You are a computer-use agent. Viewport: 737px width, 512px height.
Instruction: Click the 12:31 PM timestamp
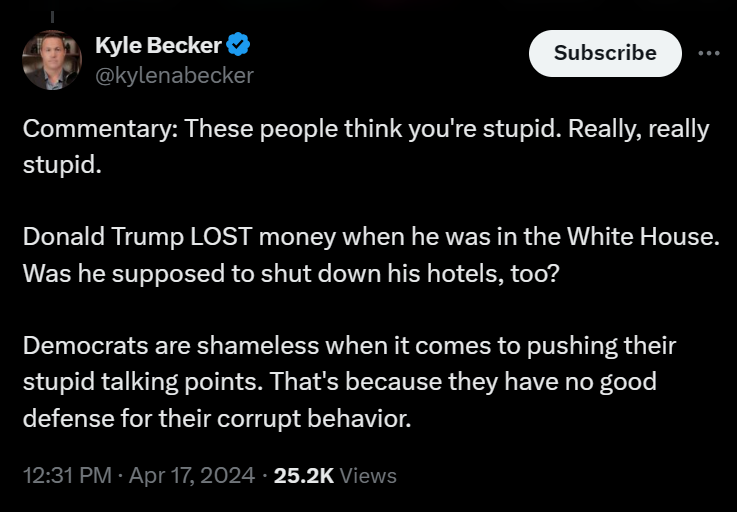click(66, 476)
